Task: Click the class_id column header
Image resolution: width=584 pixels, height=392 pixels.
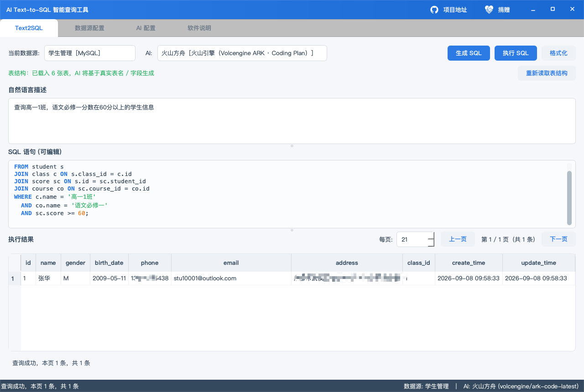Action: pos(419,263)
